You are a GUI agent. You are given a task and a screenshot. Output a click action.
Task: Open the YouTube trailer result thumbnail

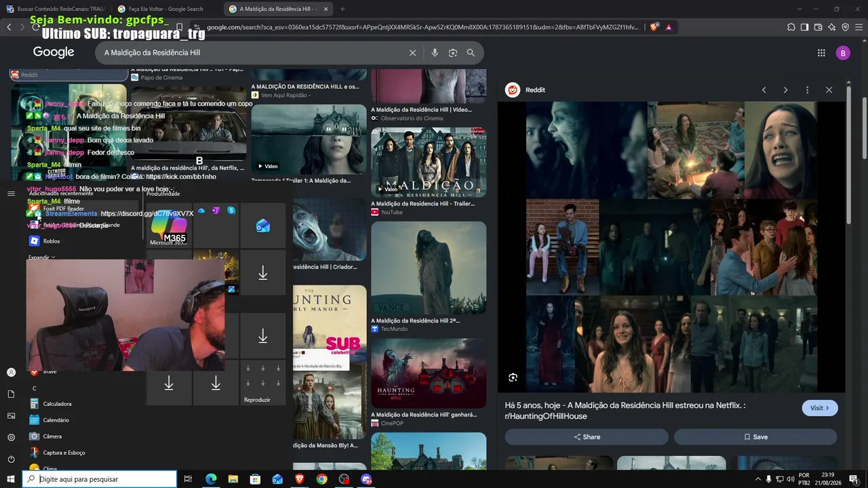point(429,161)
